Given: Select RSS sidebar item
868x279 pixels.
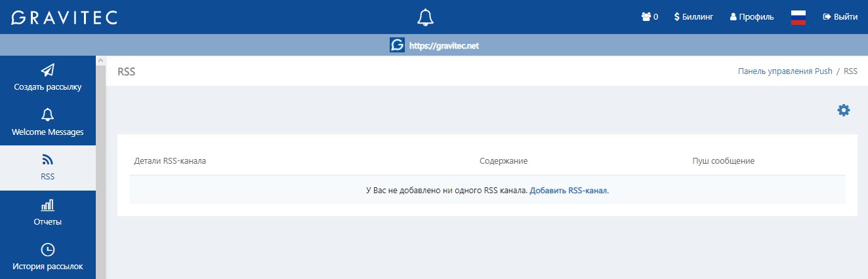Looking at the screenshot, I should 48,168.
